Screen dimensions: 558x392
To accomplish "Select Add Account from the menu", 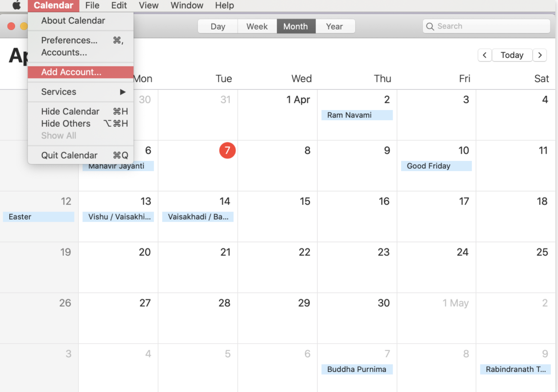I will [x=71, y=72].
